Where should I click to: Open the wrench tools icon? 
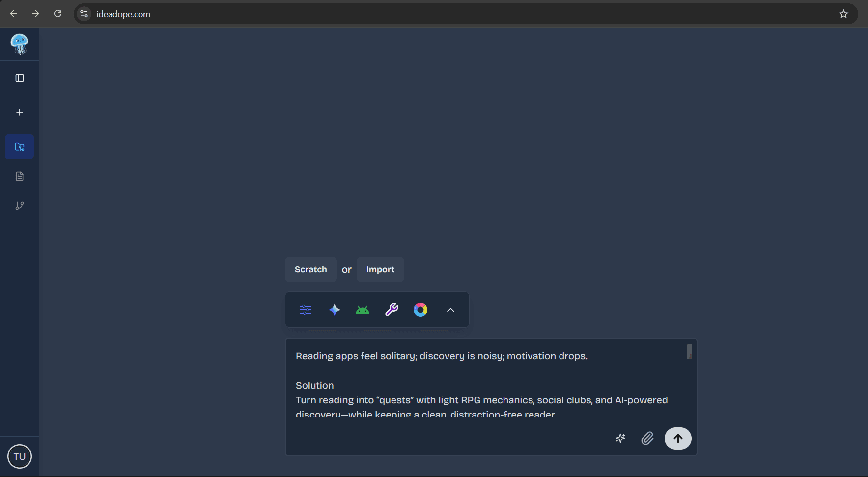pos(392,309)
